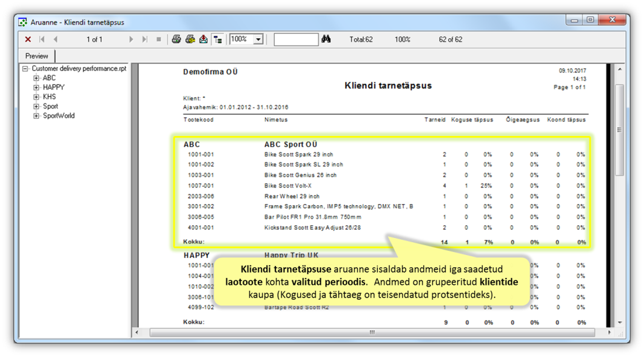Go to the previous report page

[55, 39]
